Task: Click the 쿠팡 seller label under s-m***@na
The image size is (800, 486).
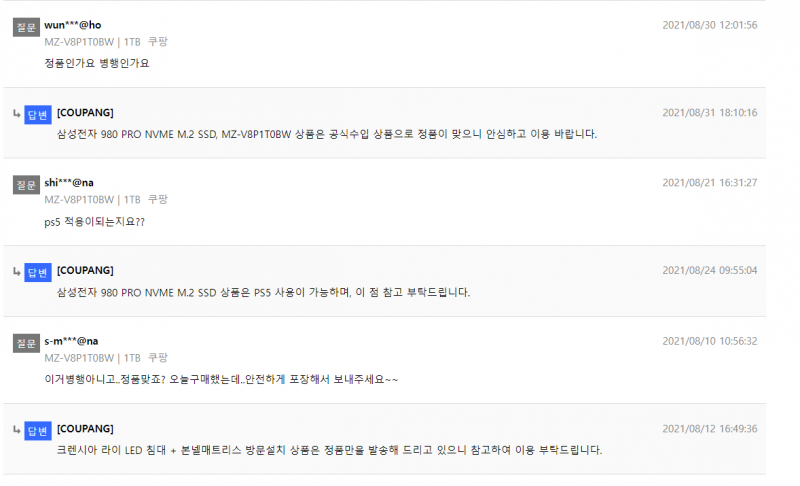Action: [158, 358]
